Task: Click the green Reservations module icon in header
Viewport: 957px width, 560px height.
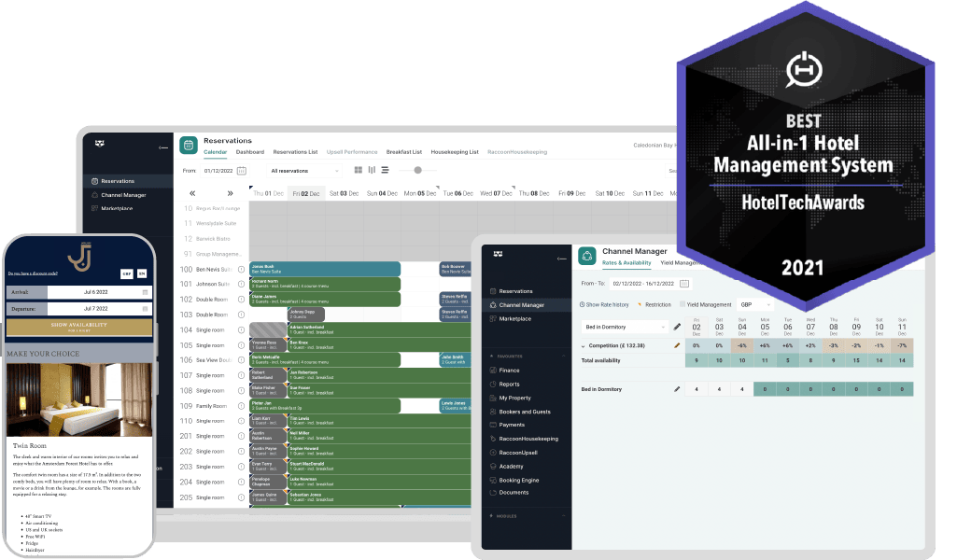Action: (x=189, y=146)
